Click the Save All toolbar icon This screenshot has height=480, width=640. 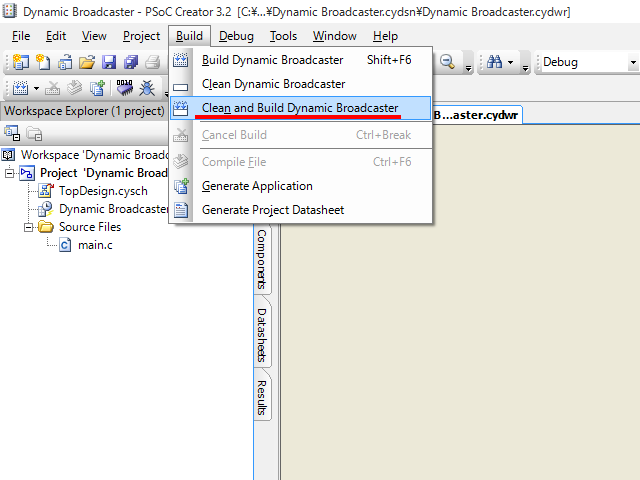(131, 62)
